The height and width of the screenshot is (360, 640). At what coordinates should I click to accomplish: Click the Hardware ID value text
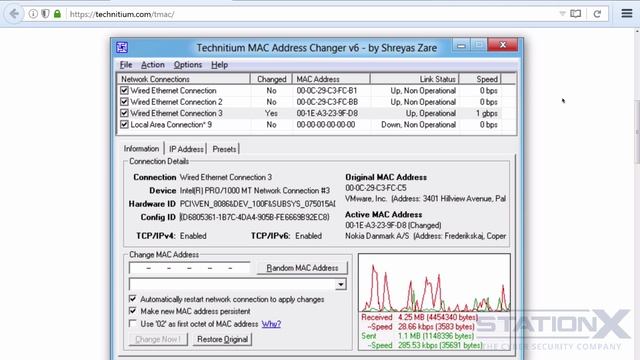258,204
